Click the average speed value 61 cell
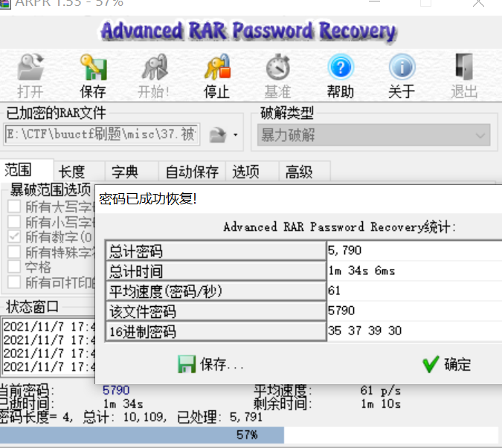Screen dimensions: 502x448 414,290
